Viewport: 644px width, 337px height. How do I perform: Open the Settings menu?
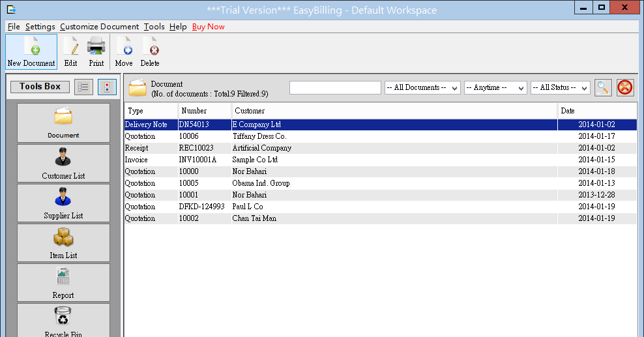pyautogui.click(x=40, y=27)
